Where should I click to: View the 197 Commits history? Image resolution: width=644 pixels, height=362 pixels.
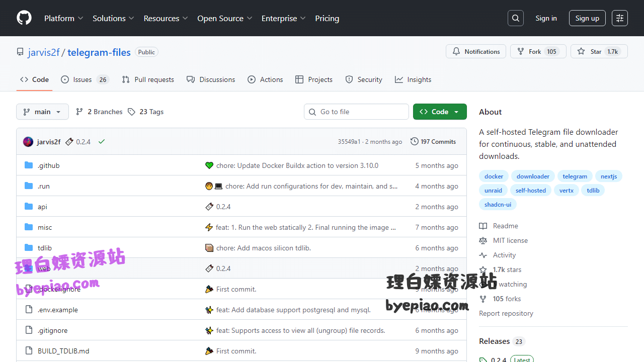tap(433, 142)
